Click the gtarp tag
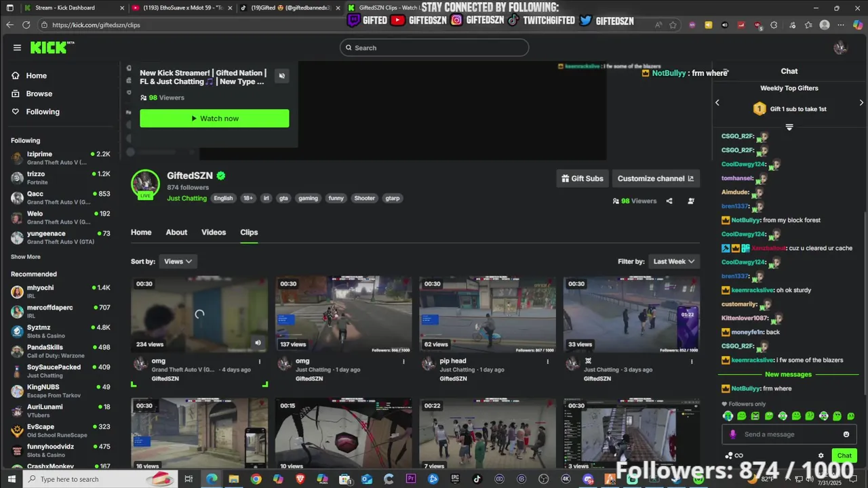 (393, 199)
